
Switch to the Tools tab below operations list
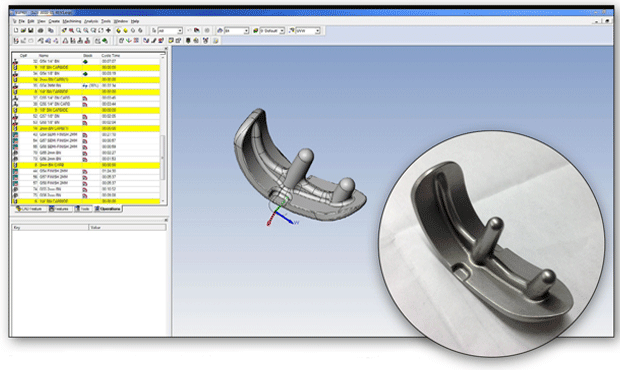83,209
